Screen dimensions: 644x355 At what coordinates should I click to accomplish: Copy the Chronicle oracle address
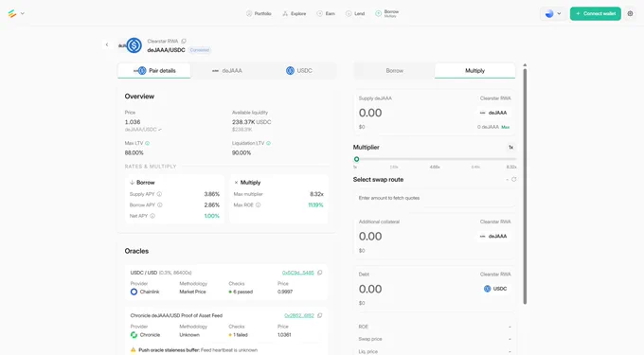click(x=320, y=315)
